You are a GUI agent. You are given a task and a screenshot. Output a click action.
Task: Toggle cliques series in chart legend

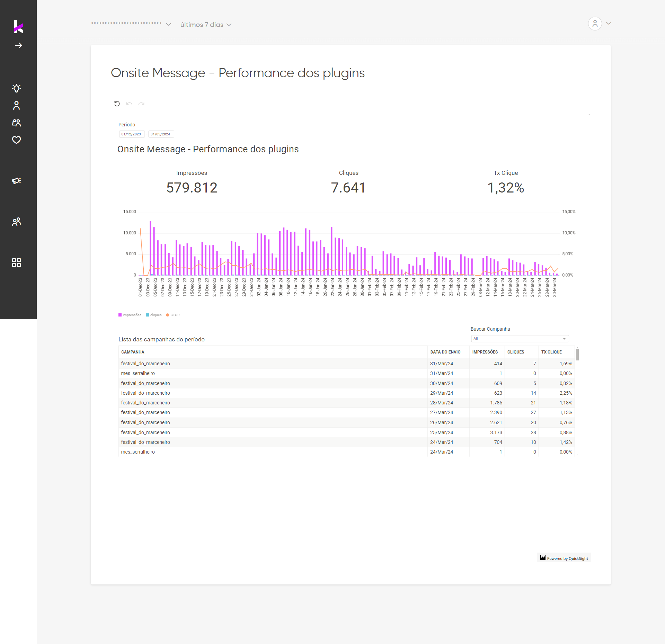(x=154, y=315)
